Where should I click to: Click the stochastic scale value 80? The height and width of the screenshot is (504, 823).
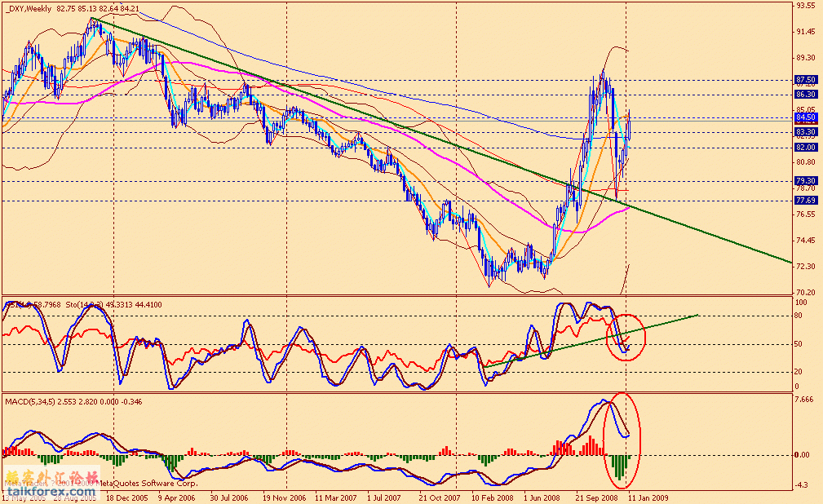click(799, 316)
